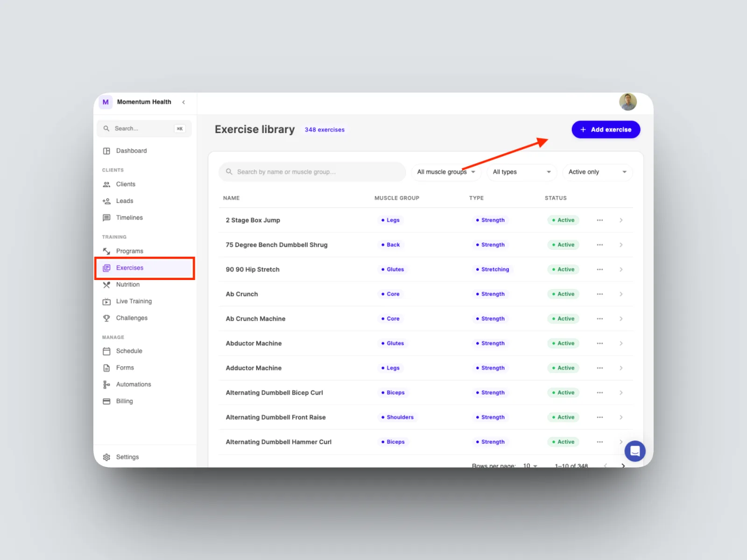747x560 pixels.
Task: Open the Automations flow icon
Action: click(x=106, y=385)
